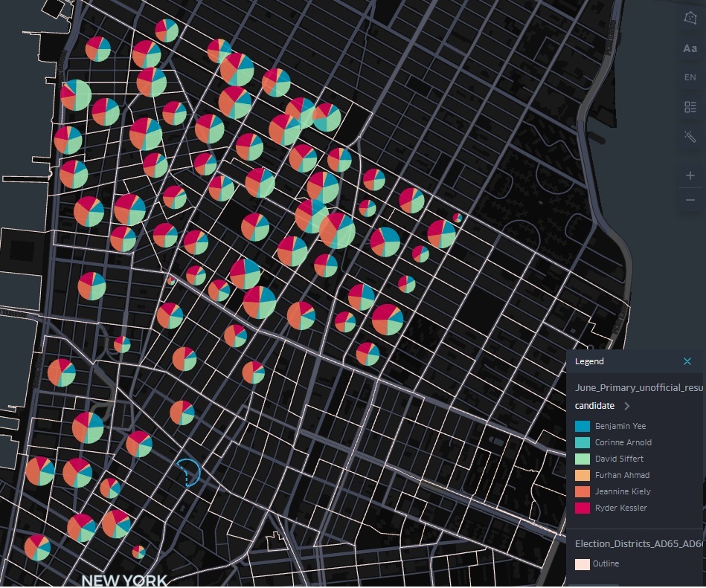Screen dimensions: 706x588
Task: Click the Outline legend swatch
Action: [x=583, y=564]
